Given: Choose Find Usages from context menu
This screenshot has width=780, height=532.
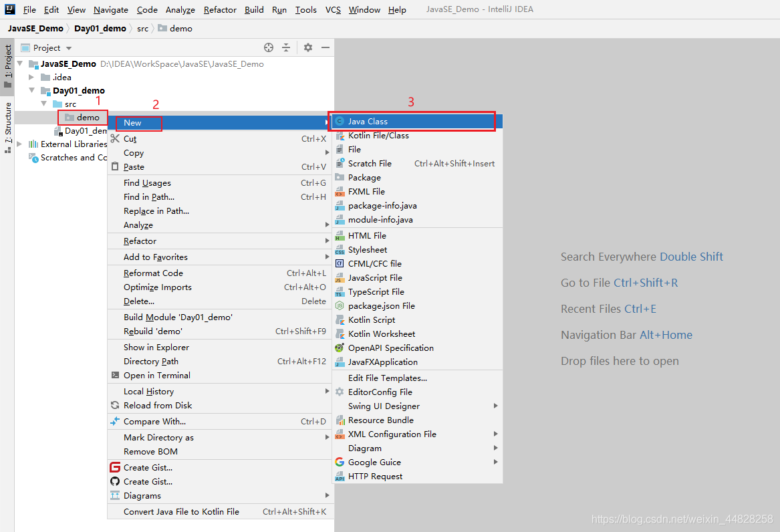Looking at the screenshot, I should pos(219,183).
